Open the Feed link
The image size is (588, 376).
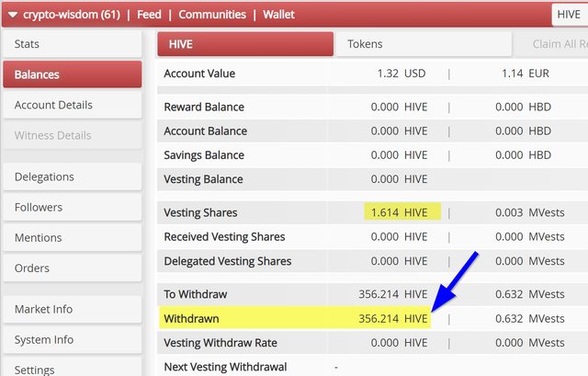(x=149, y=15)
